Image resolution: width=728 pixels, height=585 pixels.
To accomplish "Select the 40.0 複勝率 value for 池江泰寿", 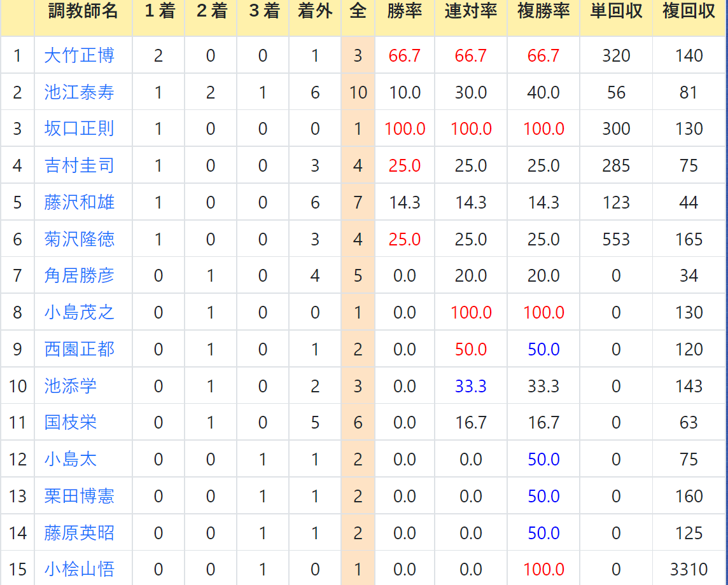I will pos(543,93).
